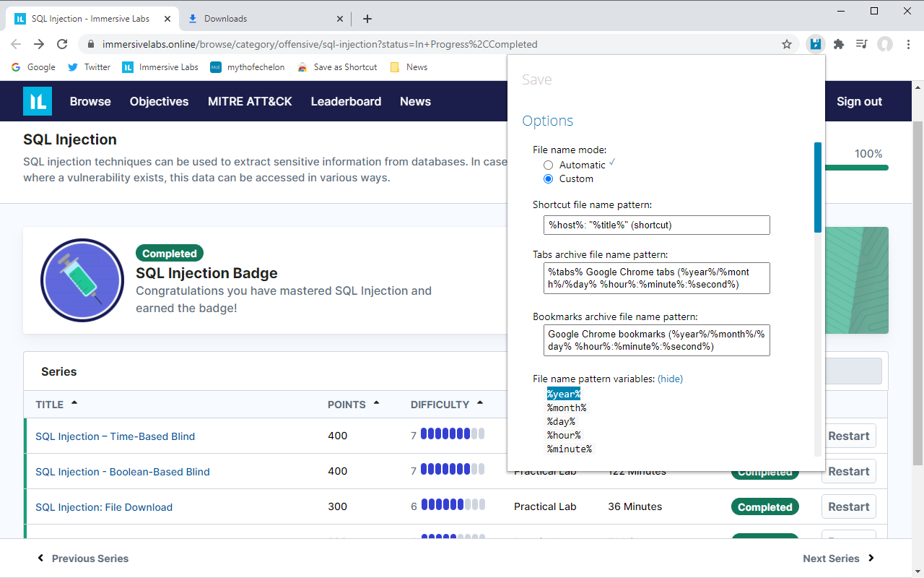924x578 pixels.
Task: Open the Twitter bookmark
Action: 89,67
